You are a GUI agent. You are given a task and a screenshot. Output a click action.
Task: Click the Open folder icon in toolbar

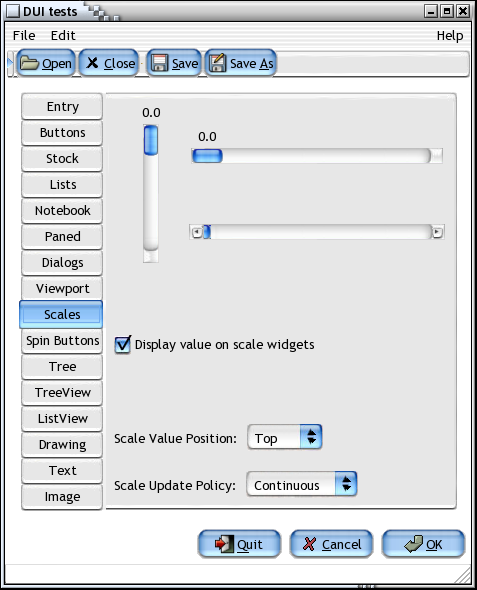[x=29, y=63]
